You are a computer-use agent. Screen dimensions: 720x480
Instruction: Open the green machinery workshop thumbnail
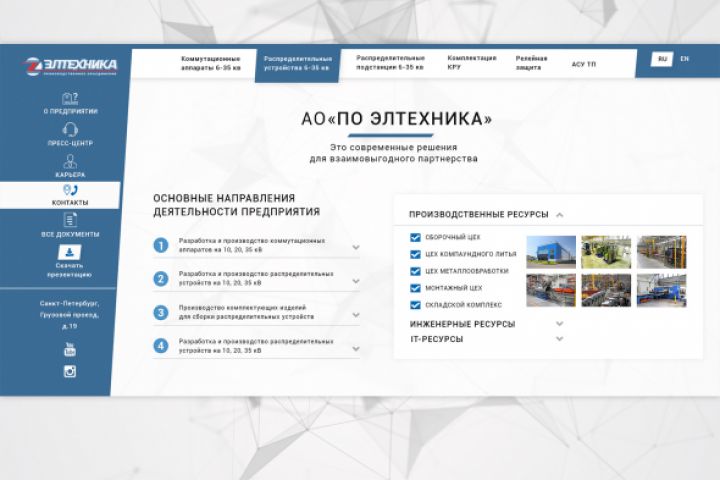pyautogui.click(x=606, y=252)
